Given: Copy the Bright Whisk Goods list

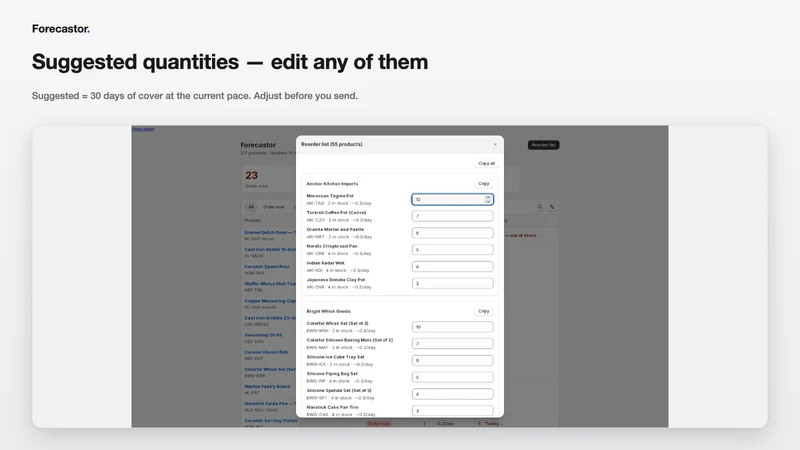Looking at the screenshot, I should pyautogui.click(x=483, y=311).
